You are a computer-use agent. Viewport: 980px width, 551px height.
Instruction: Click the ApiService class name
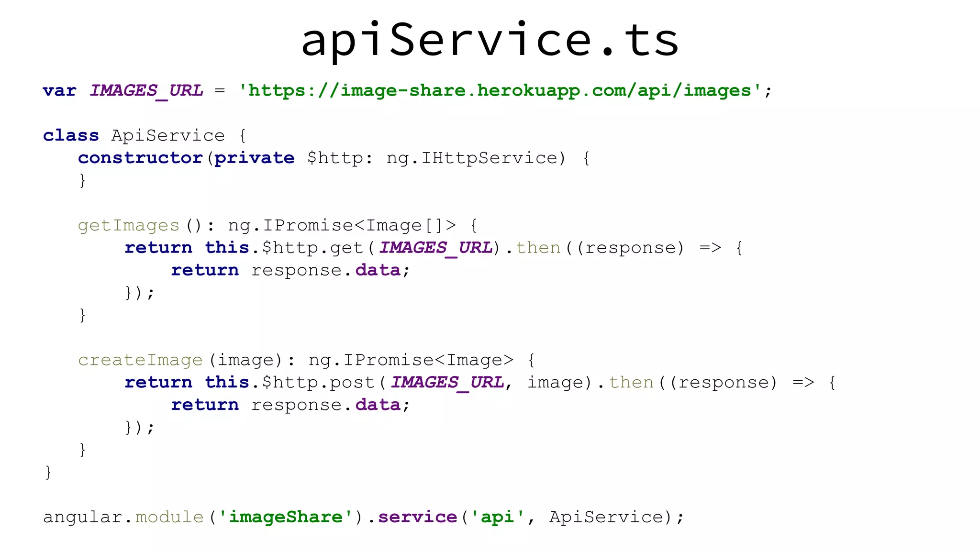tap(168, 135)
